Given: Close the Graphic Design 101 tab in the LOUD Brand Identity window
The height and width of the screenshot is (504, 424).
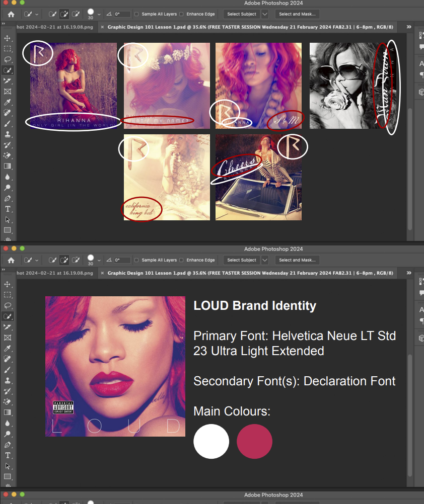Looking at the screenshot, I should coord(102,273).
